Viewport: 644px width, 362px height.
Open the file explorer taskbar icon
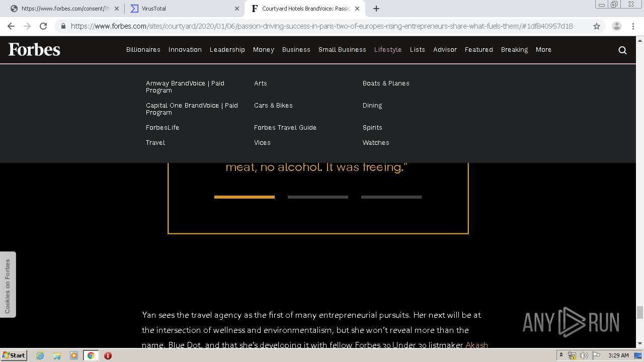pos(57,355)
